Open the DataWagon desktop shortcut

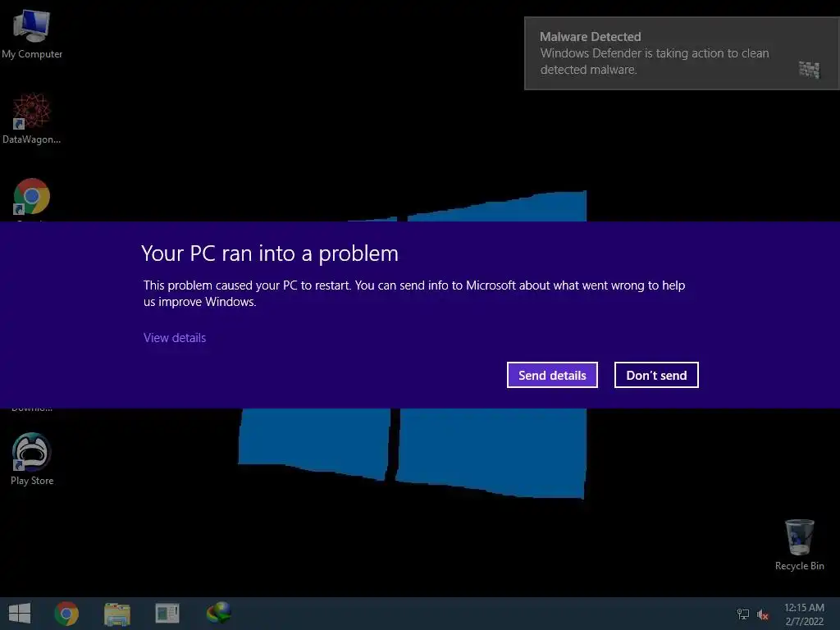(32, 118)
